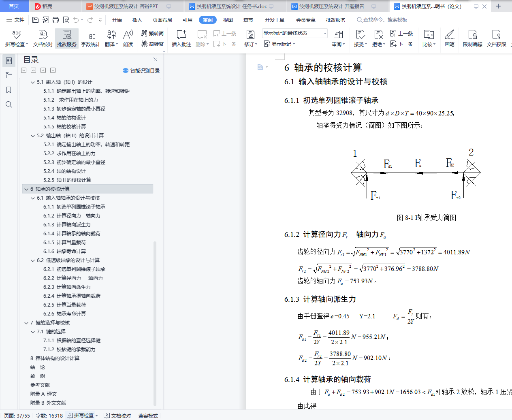The width and height of the screenshot is (512, 420).
Task: Collapse the 6.1 输入轴轴承 outline node
Action: [x=33, y=198]
